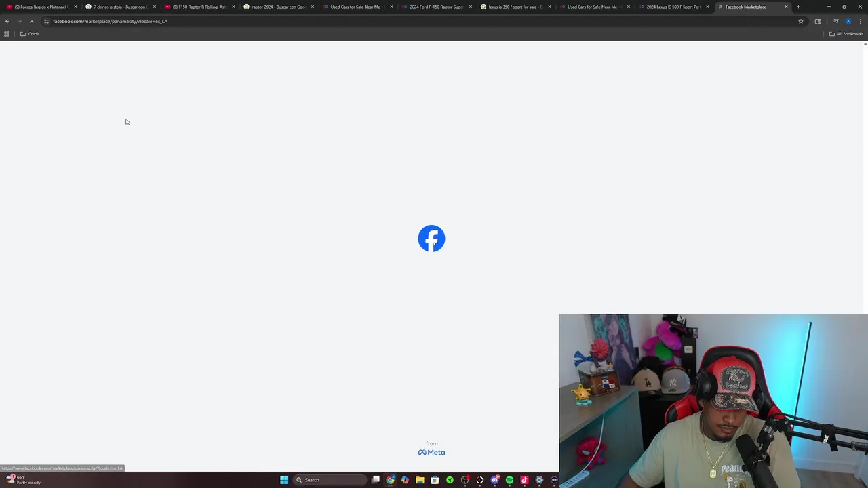Open a new browser tab
This screenshot has height=488, width=868.
pyautogui.click(x=798, y=7)
